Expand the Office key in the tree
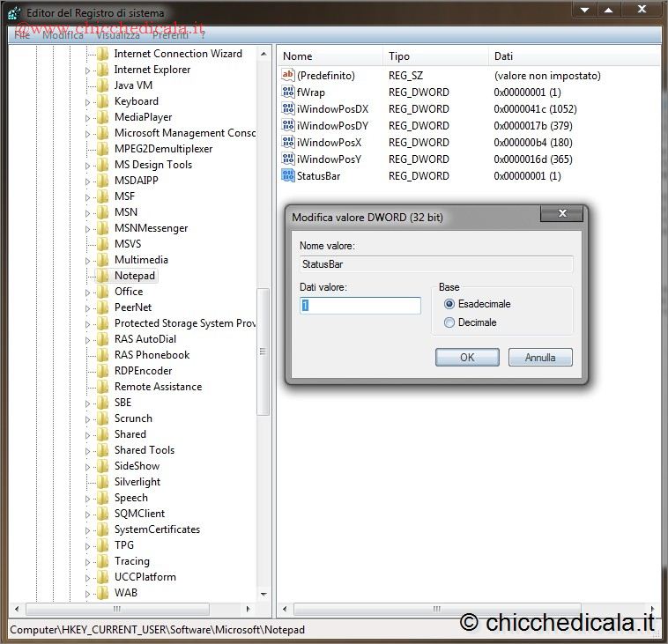The height and width of the screenshot is (644, 668). (87, 292)
